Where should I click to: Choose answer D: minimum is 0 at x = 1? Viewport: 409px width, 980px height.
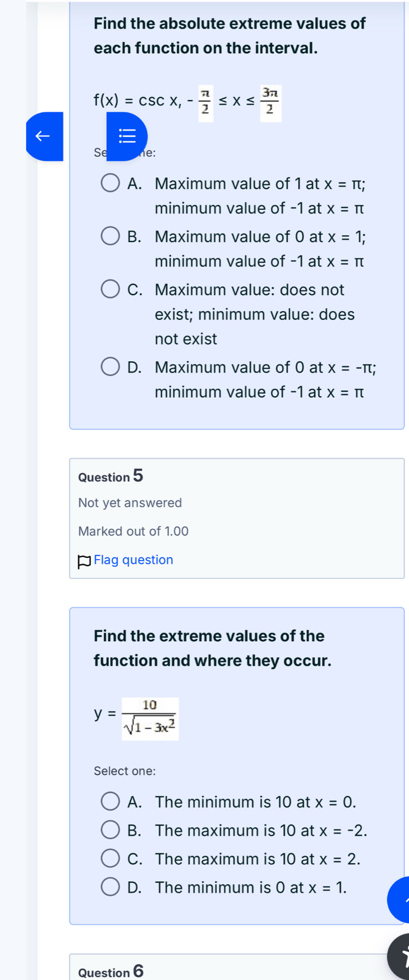click(x=110, y=887)
